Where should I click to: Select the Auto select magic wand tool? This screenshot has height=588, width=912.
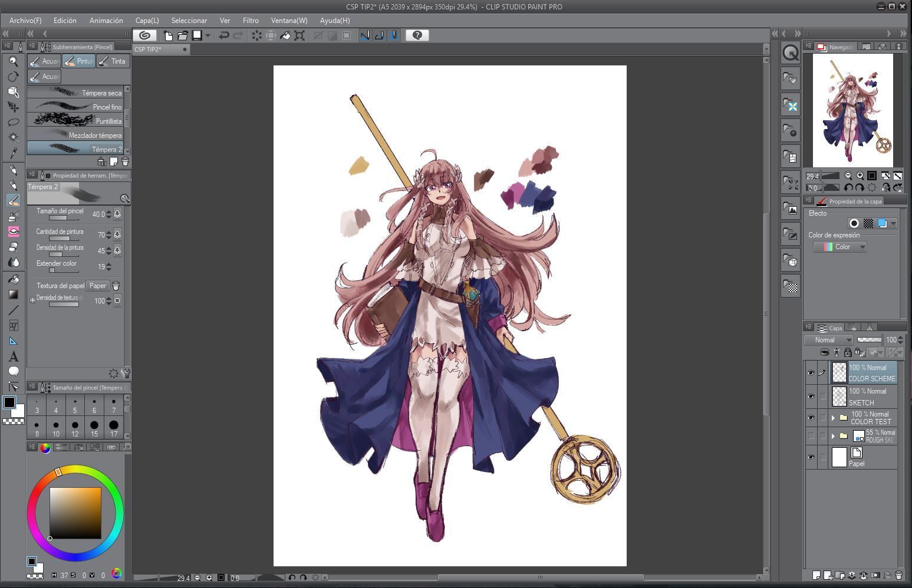tap(13, 137)
